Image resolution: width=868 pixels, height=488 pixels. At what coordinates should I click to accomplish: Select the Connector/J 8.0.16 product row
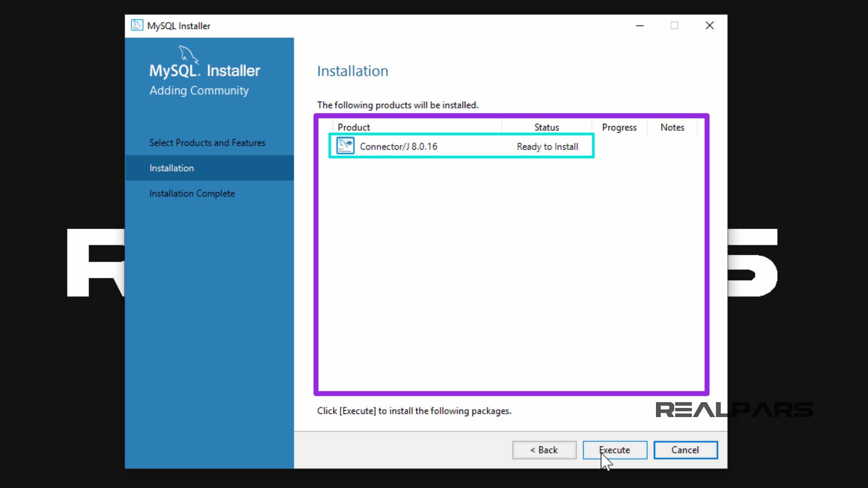tap(452, 146)
